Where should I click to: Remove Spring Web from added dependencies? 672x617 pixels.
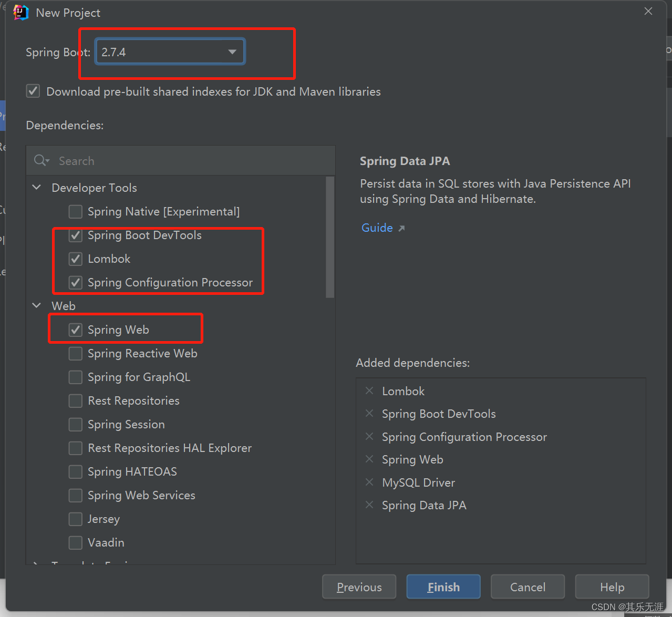pyautogui.click(x=369, y=459)
